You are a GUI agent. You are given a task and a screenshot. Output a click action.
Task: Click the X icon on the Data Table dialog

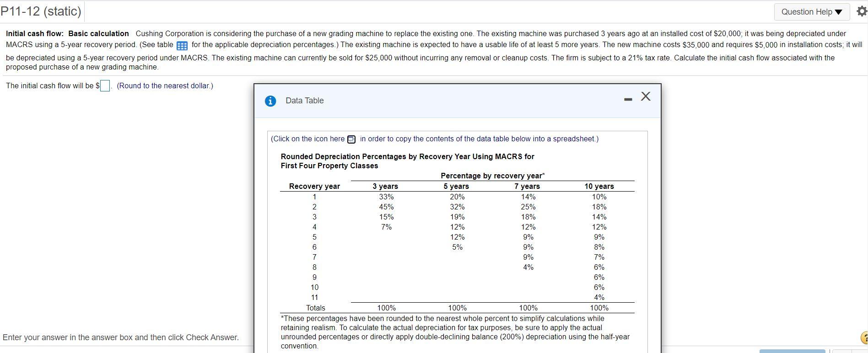(645, 96)
